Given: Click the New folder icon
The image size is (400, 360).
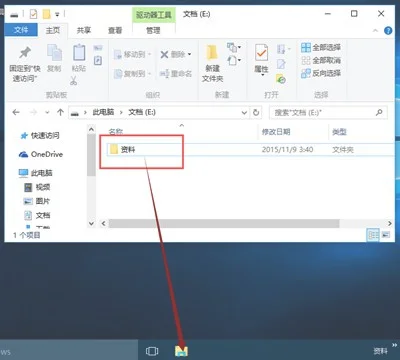Looking at the screenshot, I should click(212, 53).
